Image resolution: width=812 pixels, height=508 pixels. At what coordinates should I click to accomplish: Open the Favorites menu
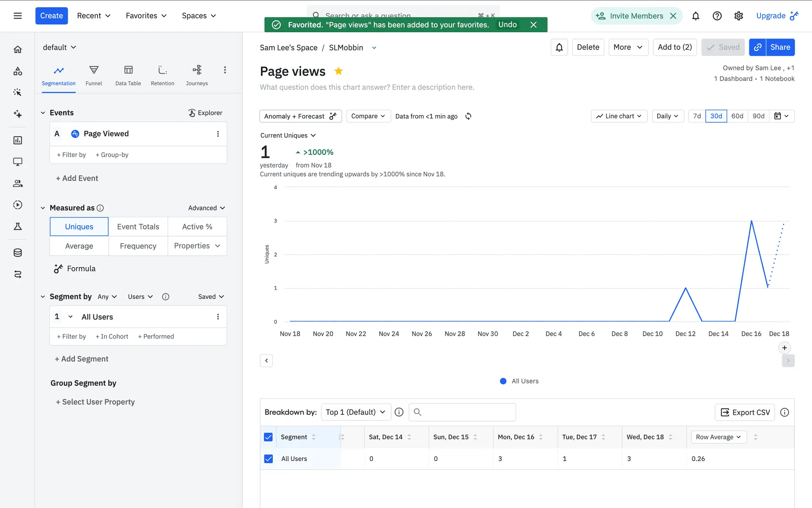146,16
